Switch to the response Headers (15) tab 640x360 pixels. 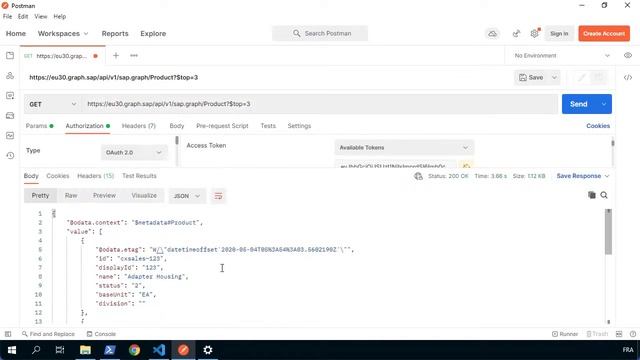(96, 176)
